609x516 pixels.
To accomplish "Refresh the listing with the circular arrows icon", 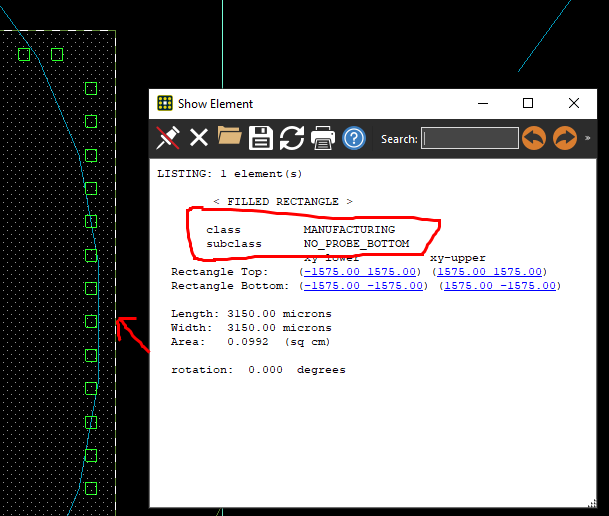I will [x=292, y=138].
